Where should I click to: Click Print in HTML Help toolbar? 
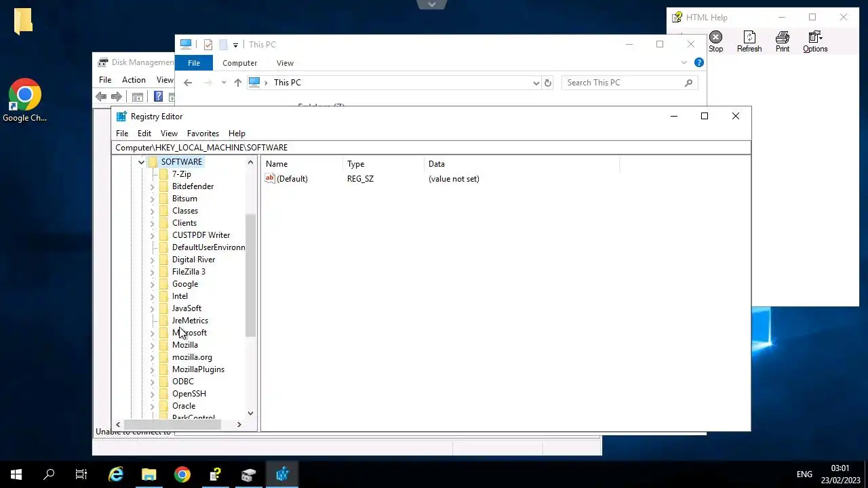783,41
